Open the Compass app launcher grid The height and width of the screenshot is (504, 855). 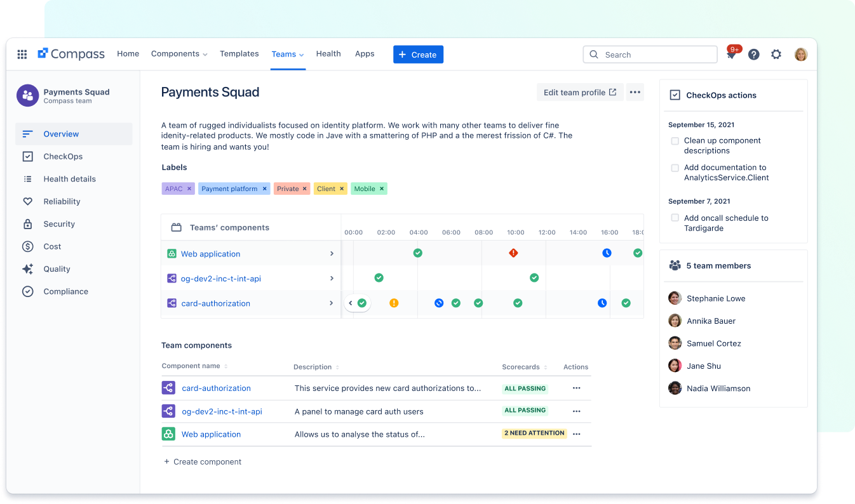[22, 54]
